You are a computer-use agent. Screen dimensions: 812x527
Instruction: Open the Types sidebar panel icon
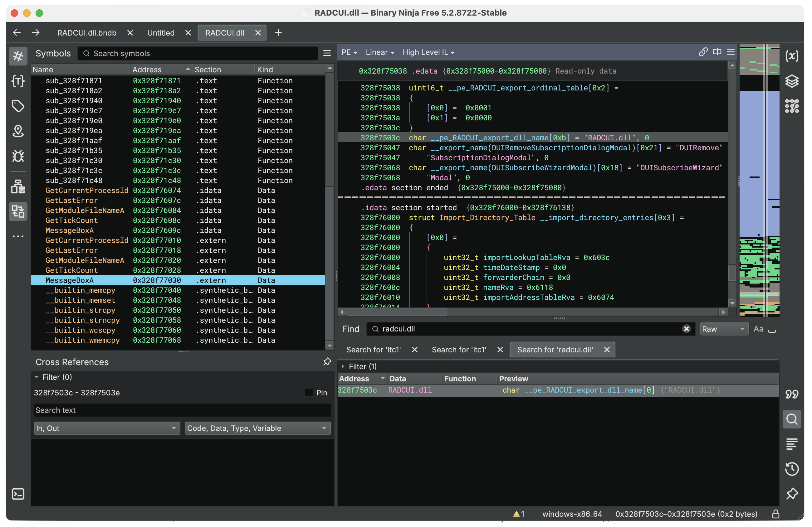click(18, 81)
